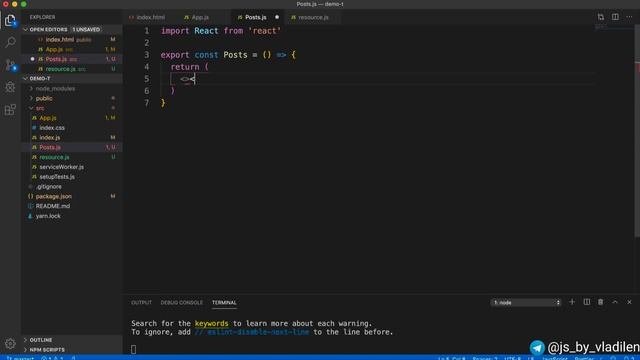Select Posts.js in the Open Editors list

tap(72, 59)
